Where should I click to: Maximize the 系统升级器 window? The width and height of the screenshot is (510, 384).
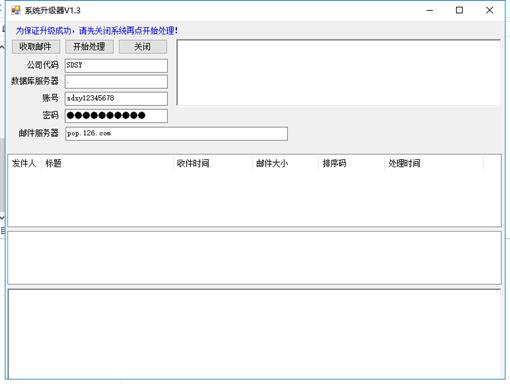pos(459,10)
